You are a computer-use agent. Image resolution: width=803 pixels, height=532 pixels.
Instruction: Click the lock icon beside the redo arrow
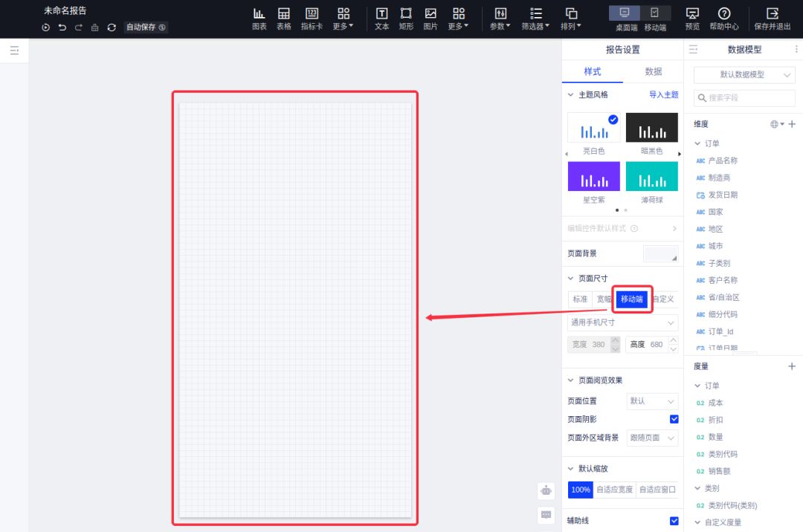[94, 27]
